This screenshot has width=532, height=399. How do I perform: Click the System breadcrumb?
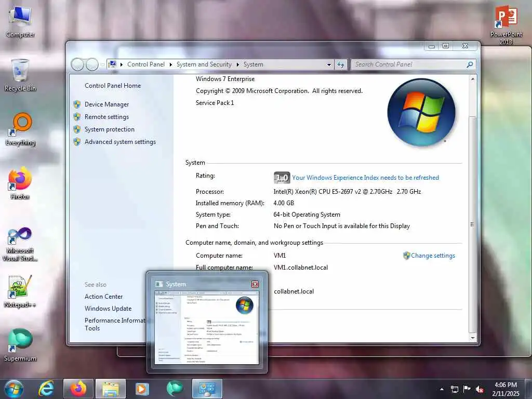point(253,64)
